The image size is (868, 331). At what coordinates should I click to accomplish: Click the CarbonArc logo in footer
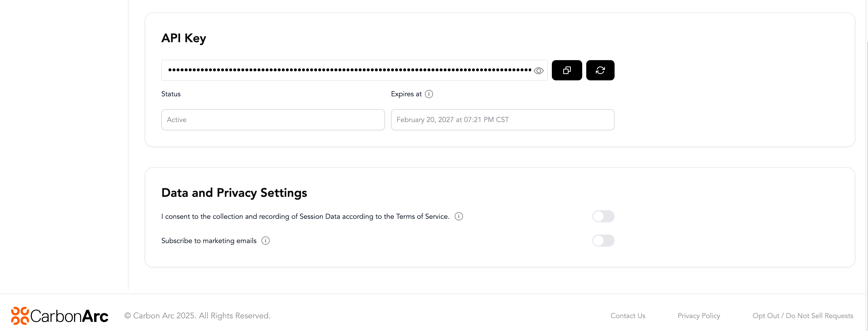60,316
